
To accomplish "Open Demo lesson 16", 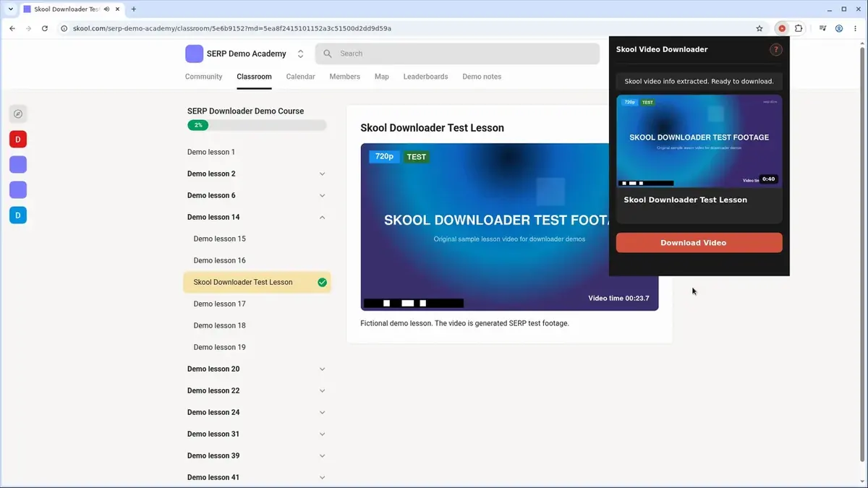I will (220, 260).
